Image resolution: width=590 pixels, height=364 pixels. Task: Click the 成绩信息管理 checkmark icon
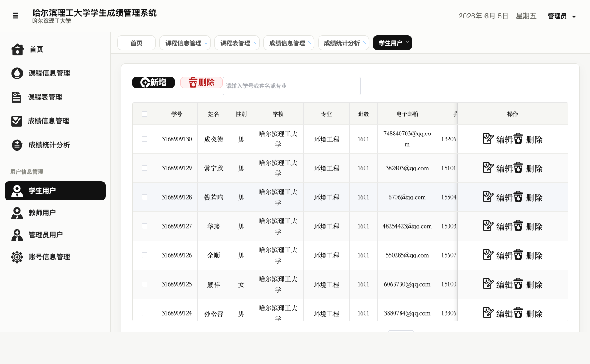17,121
